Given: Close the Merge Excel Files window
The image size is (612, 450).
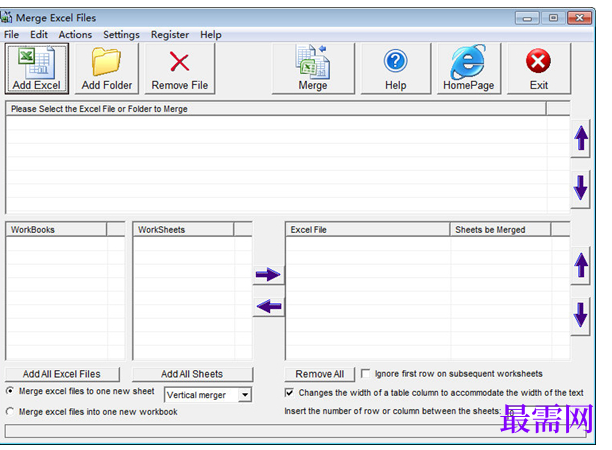Looking at the screenshot, I should click(x=580, y=18).
